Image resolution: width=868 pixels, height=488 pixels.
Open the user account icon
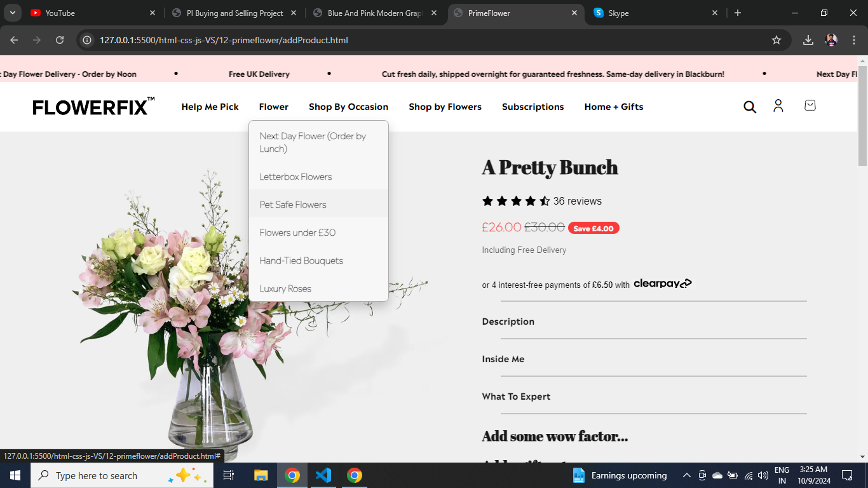pos(778,106)
